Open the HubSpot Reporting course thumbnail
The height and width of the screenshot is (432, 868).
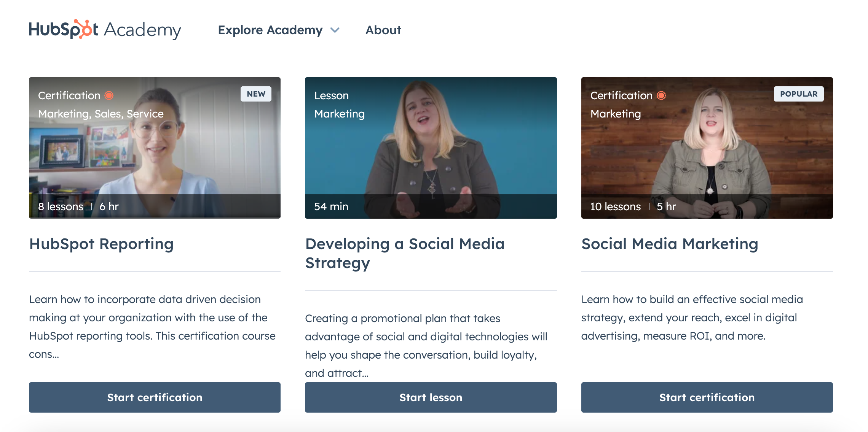[155, 152]
